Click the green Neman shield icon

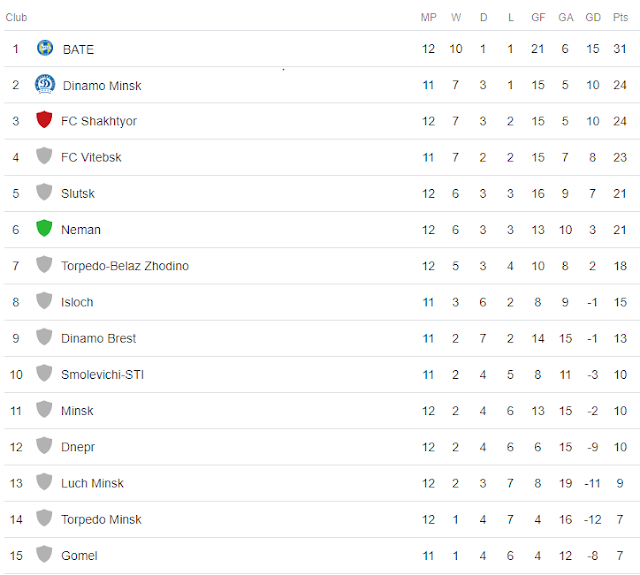pos(44,229)
